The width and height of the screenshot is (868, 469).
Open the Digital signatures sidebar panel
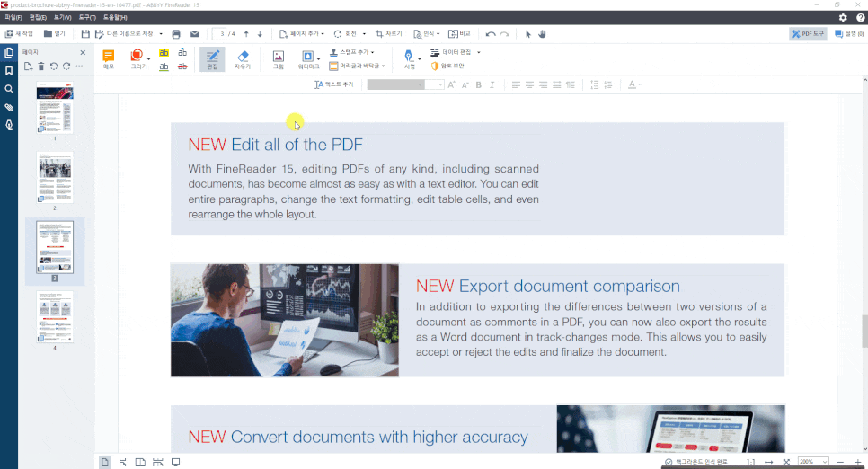pos(9,125)
